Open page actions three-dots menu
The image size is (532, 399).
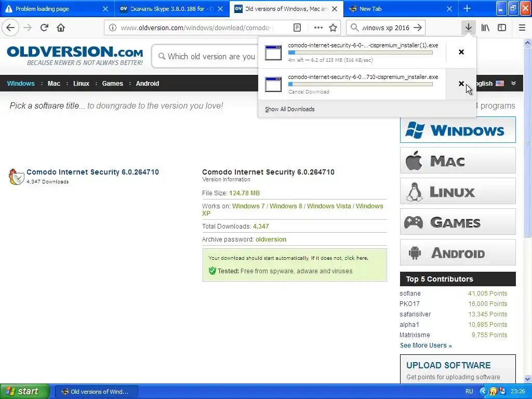click(318, 28)
